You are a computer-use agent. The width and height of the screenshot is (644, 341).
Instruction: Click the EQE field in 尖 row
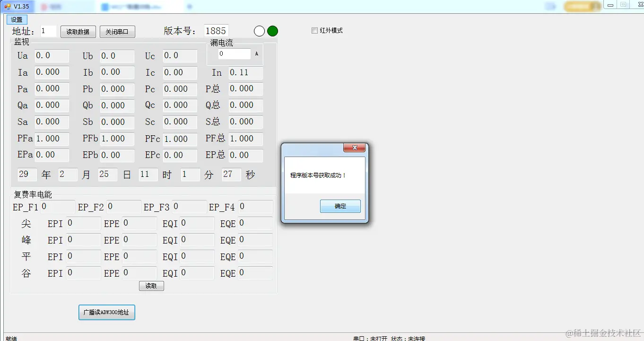[x=255, y=223]
